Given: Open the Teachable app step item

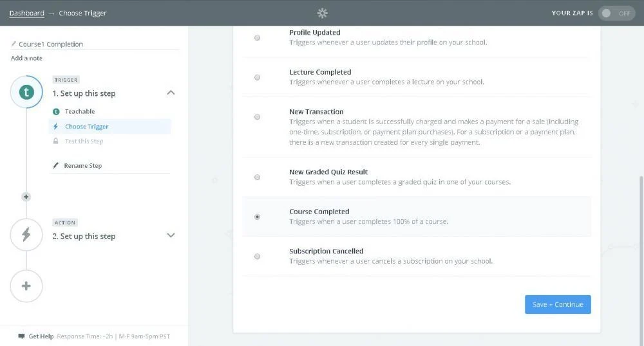Looking at the screenshot, I should pyautogui.click(x=79, y=111).
